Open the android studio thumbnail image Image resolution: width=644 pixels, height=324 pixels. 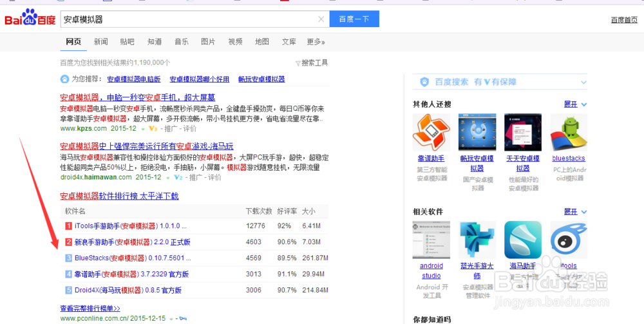tap(431, 240)
